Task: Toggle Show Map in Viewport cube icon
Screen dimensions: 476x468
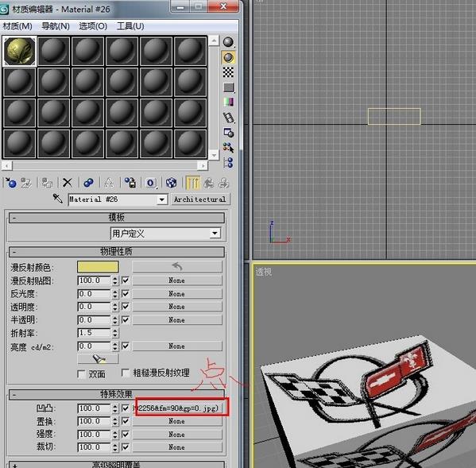Action: (171, 183)
